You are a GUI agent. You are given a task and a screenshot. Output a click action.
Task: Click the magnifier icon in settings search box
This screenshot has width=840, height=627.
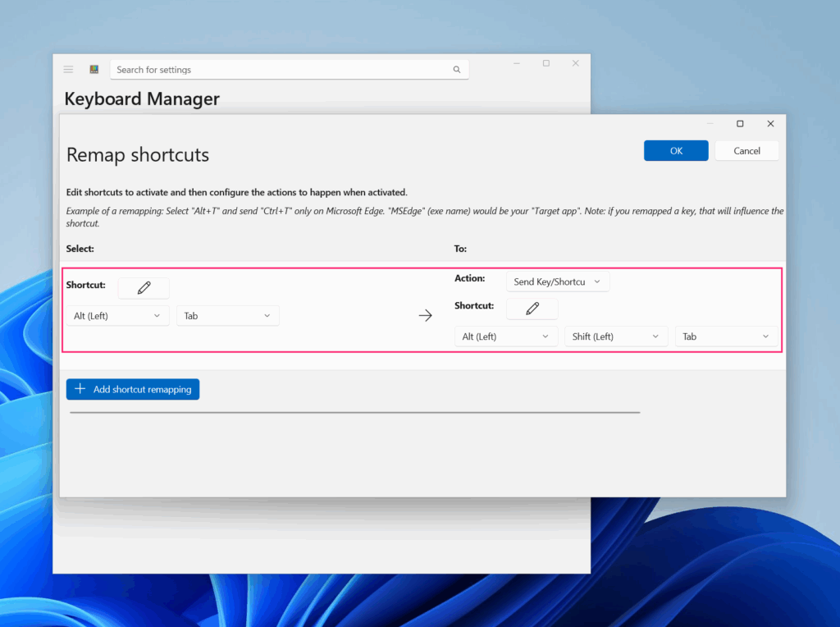456,70
